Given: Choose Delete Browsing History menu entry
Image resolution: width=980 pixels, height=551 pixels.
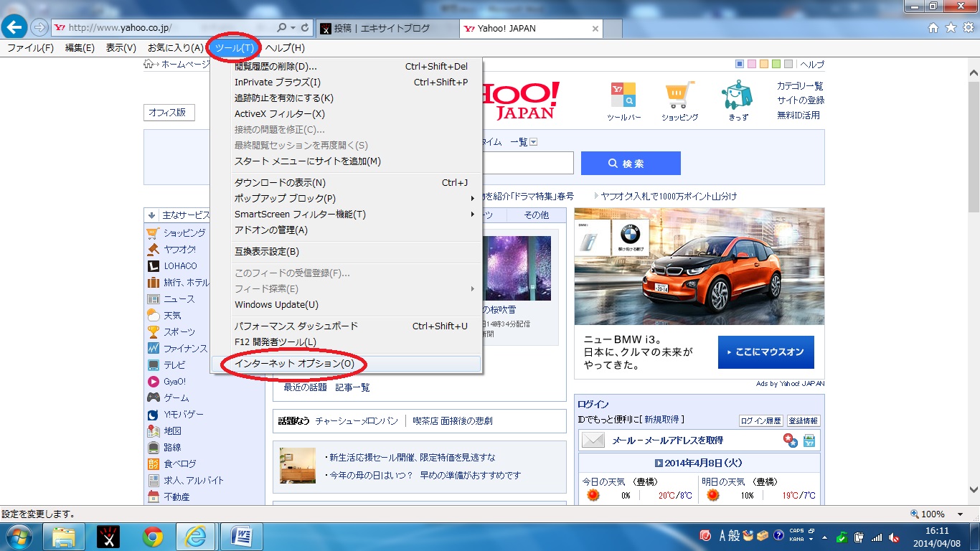Looking at the screenshot, I should (x=347, y=67).
